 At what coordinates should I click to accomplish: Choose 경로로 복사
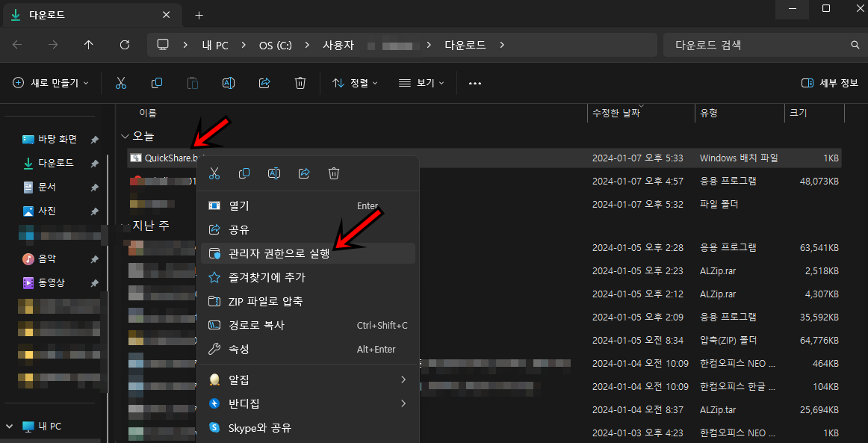point(307,325)
